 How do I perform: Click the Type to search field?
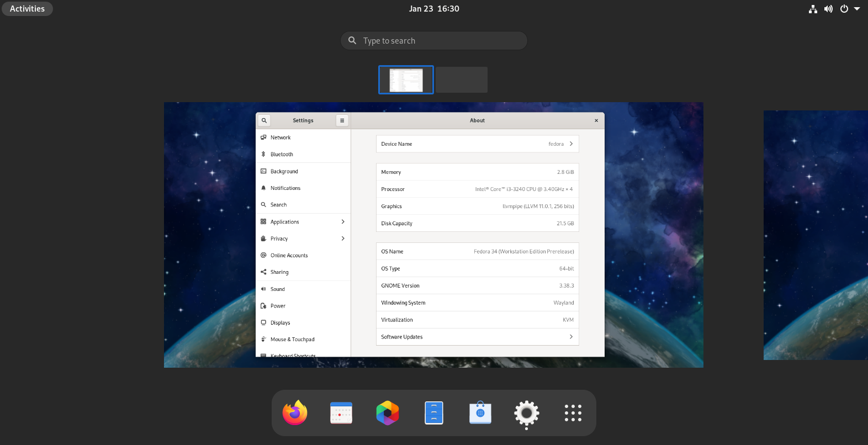(434, 41)
